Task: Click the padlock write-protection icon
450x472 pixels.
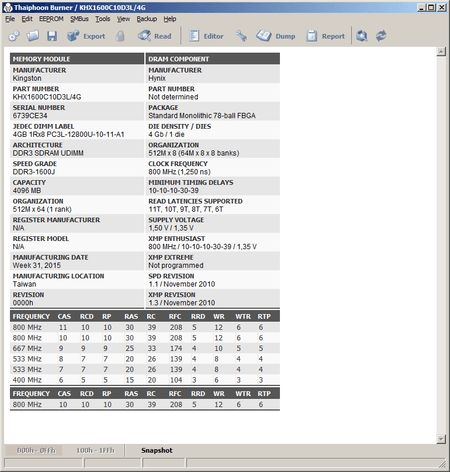Action: [120, 36]
